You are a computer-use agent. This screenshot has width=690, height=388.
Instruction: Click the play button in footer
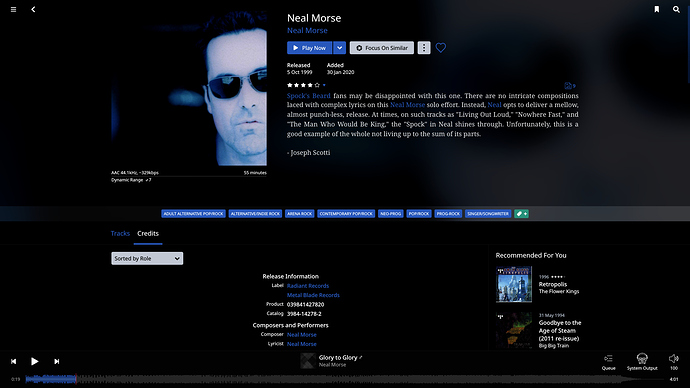click(34, 362)
